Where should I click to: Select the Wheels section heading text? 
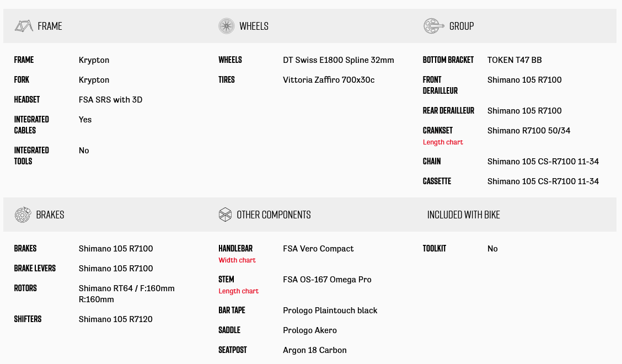pos(254,26)
